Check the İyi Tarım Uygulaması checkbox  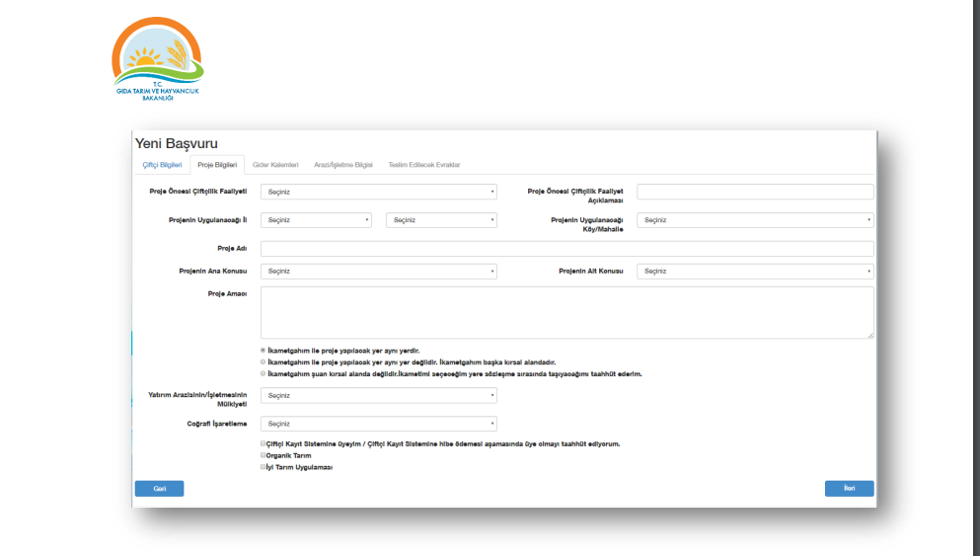264,467
